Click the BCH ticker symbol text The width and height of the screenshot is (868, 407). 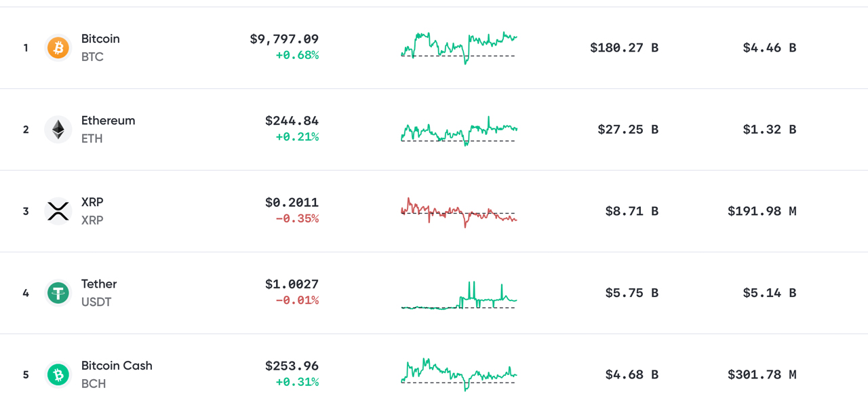[x=94, y=384]
